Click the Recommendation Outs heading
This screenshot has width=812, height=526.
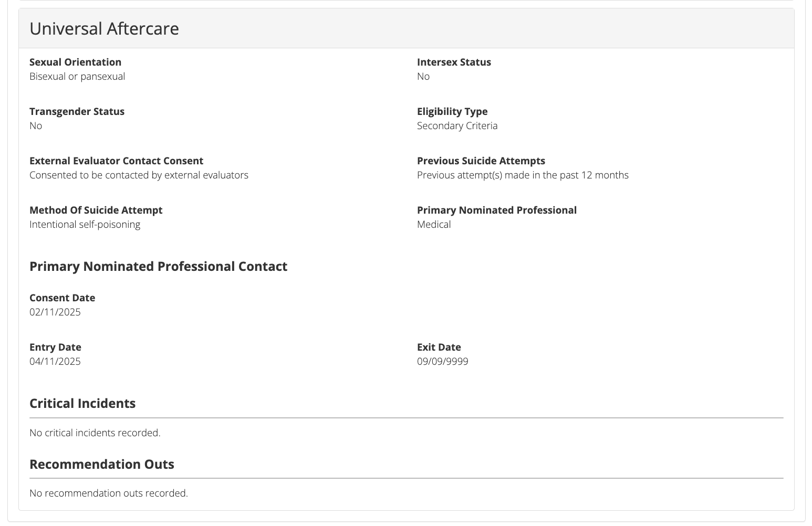(102, 464)
